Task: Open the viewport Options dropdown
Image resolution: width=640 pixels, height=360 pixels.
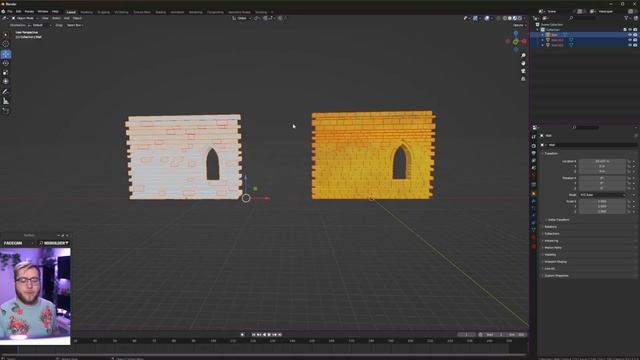Action: point(519,25)
